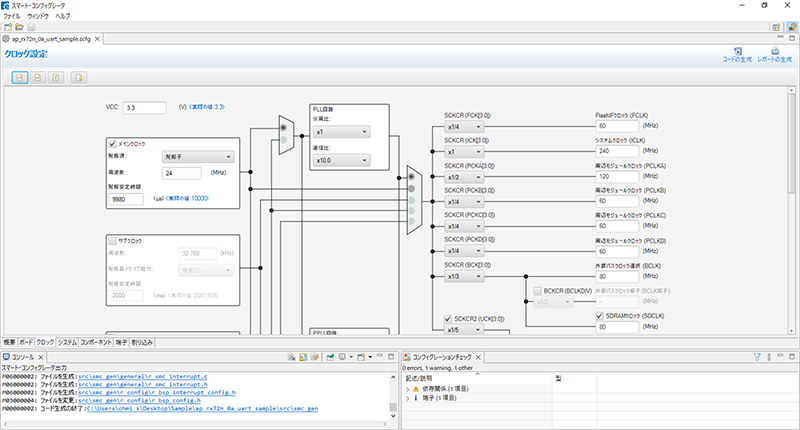Screen dimensions: 800x430
Task: Open the PLL multiplier x10.0 dropdown
Action: coord(341,160)
